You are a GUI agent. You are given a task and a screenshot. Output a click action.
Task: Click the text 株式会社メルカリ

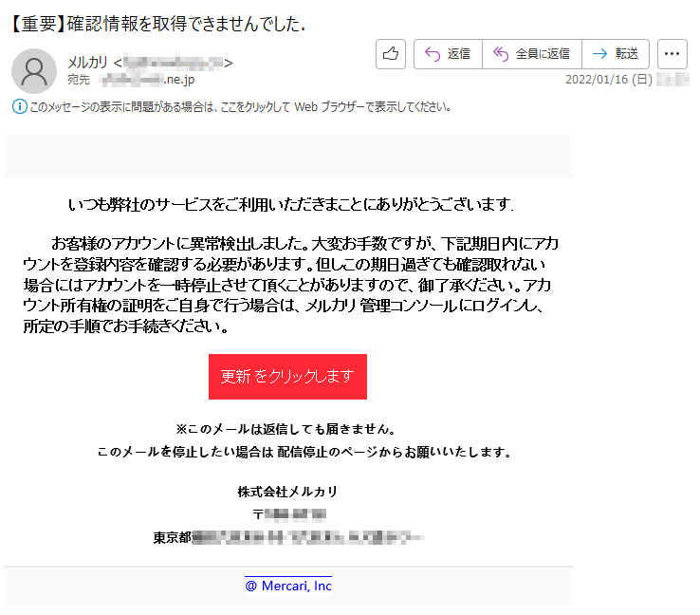tap(288, 492)
